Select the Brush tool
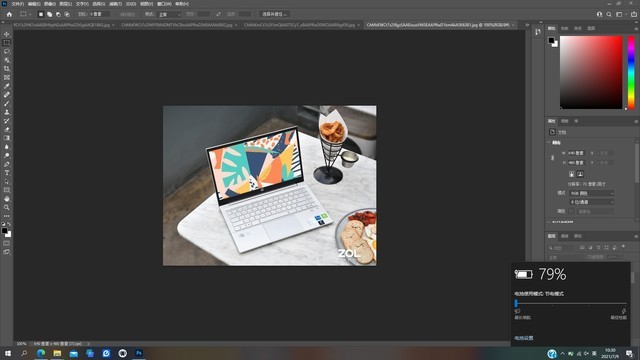Viewport: 640px width, 360px height. point(7,103)
